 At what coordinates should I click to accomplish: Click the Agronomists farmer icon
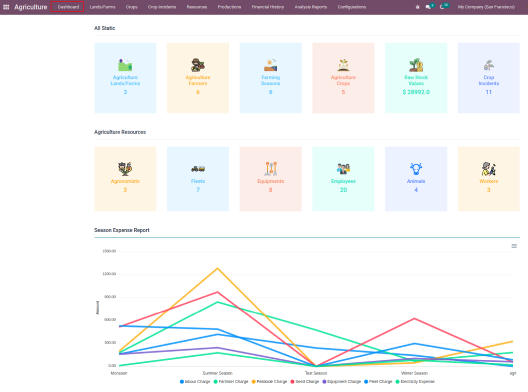coord(125,169)
